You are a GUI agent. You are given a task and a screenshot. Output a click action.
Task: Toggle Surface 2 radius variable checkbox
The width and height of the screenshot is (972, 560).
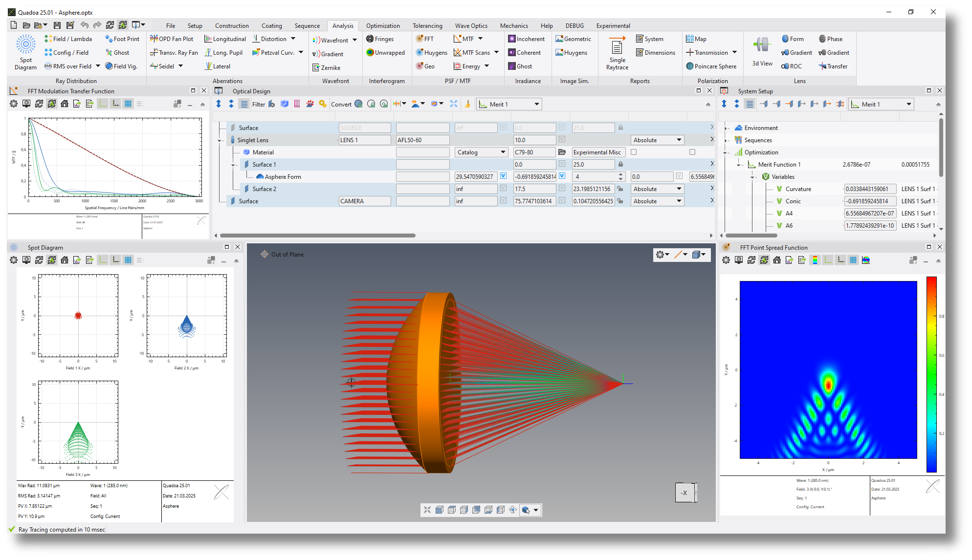pos(503,188)
